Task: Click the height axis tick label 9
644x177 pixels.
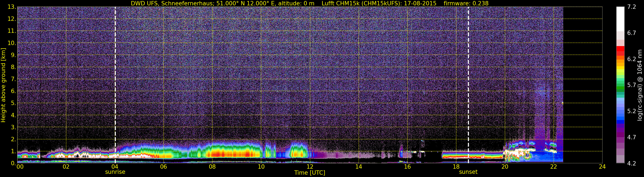Action: coord(13,55)
